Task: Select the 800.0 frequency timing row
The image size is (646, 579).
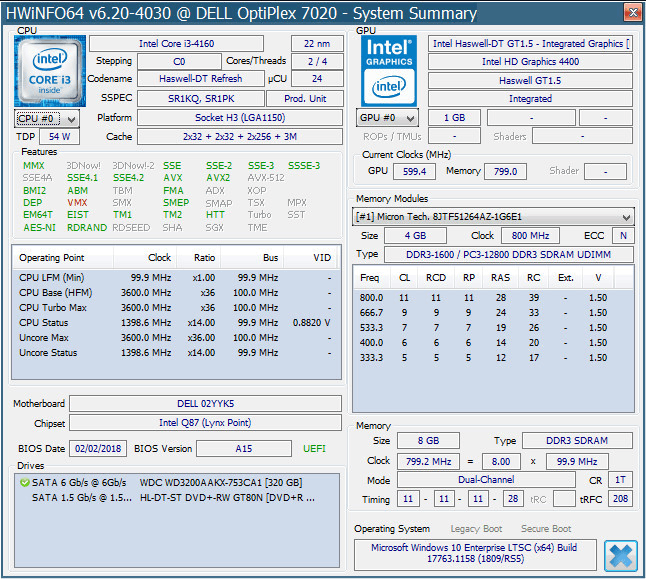Action: point(493,298)
